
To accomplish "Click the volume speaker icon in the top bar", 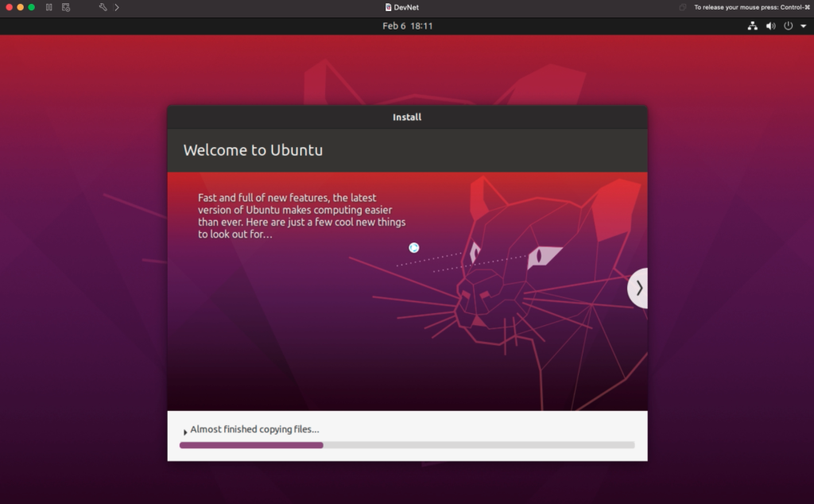I will pyautogui.click(x=771, y=26).
